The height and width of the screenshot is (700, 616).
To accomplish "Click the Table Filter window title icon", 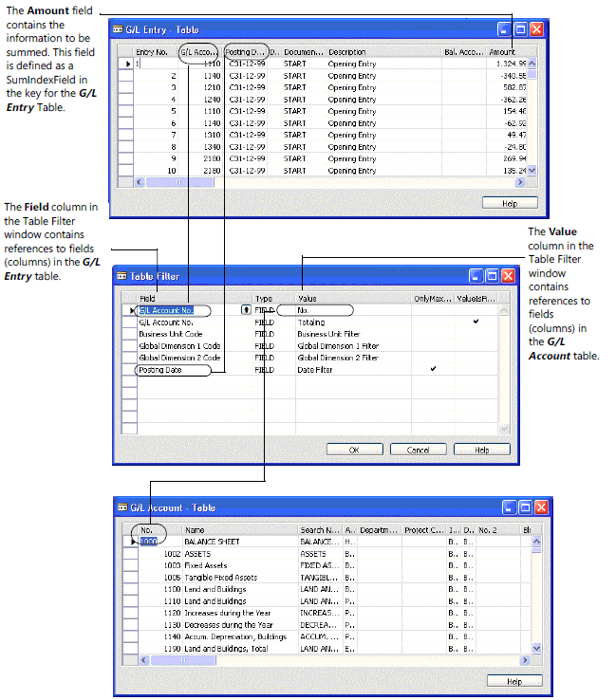I will coord(122,276).
